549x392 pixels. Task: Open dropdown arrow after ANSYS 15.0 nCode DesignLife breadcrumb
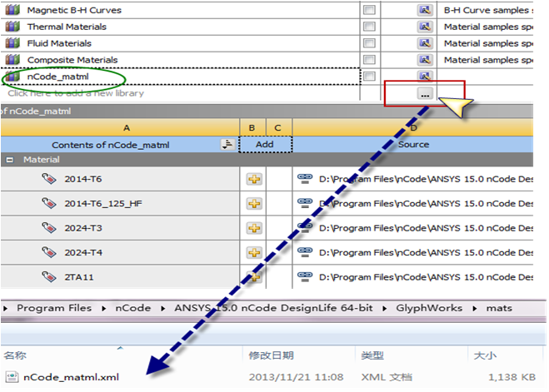[385, 309]
